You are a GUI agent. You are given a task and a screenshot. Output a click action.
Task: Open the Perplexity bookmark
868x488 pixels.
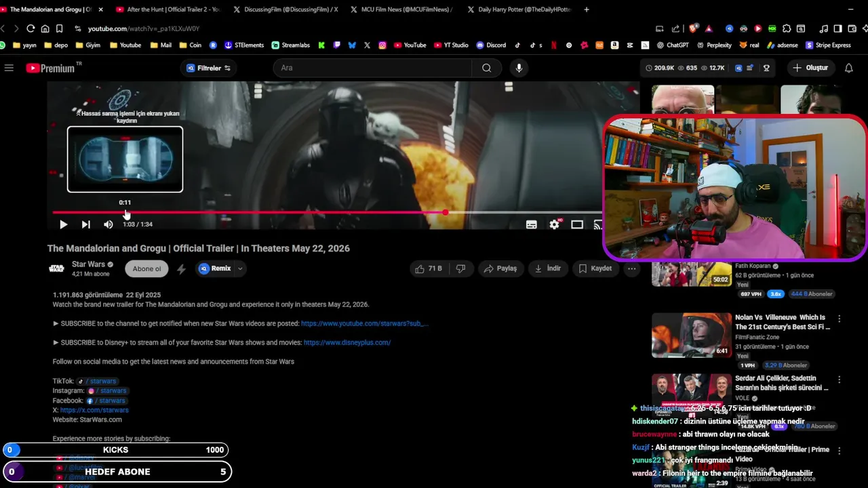(x=713, y=45)
